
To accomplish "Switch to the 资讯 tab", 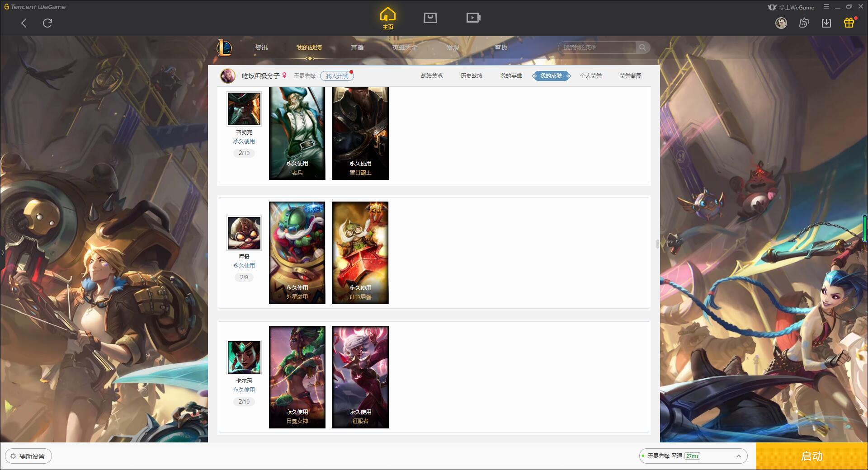I will (x=261, y=47).
